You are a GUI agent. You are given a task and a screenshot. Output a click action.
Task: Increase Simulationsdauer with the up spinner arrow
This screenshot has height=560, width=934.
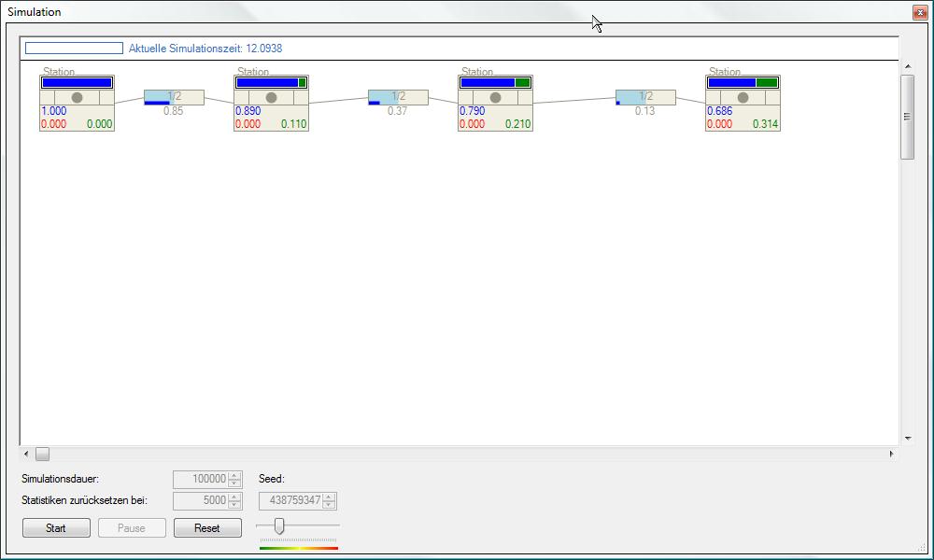tap(234, 475)
